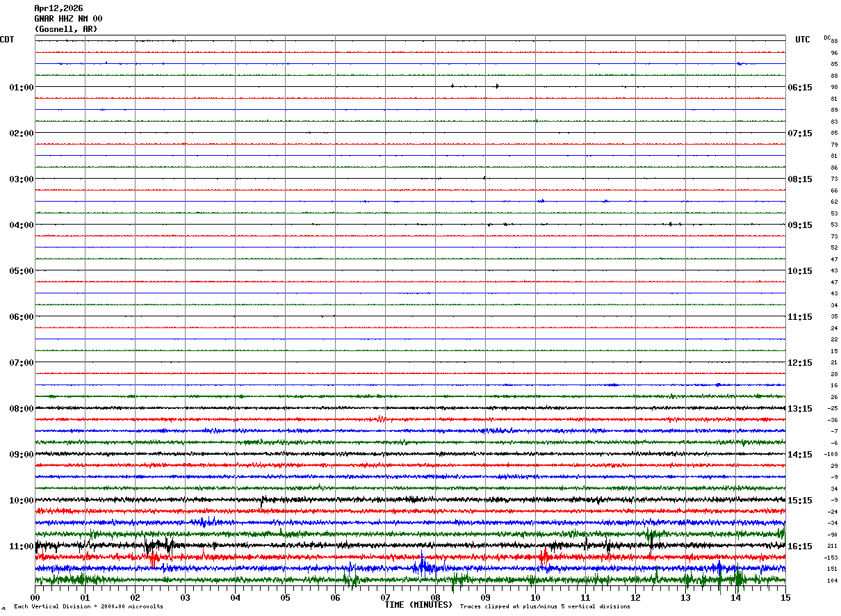Select DC offset value 98
This screenshot has height=616, width=841.
[x=834, y=88]
